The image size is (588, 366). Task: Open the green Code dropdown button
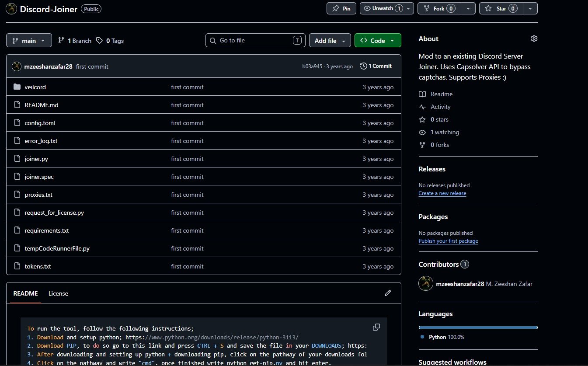tap(378, 41)
